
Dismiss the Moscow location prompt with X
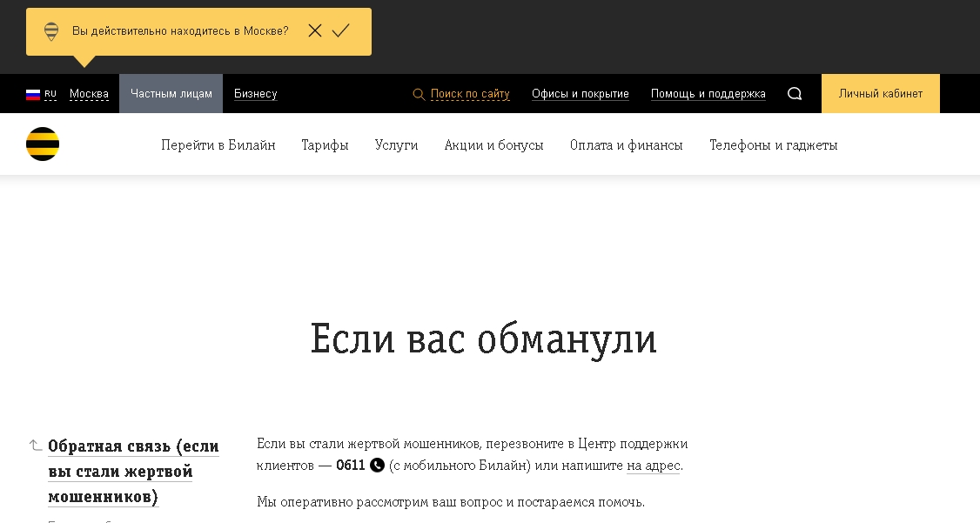tap(315, 30)
